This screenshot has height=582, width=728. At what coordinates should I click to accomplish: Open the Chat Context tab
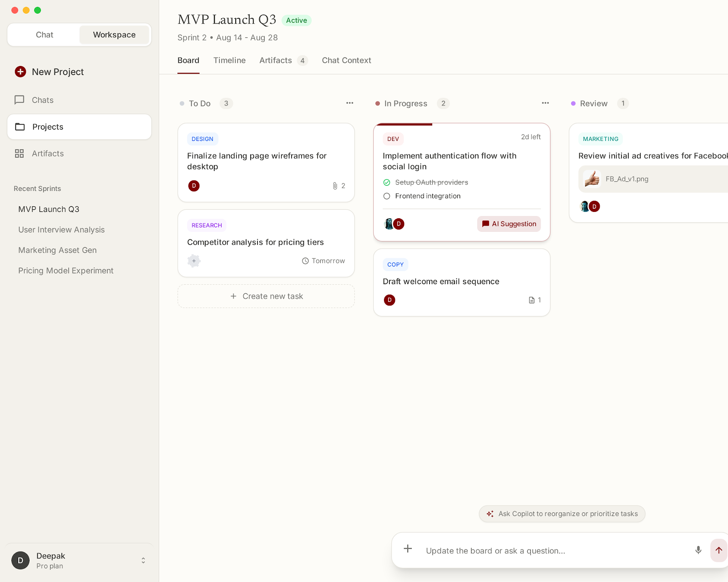coord(346,60)
